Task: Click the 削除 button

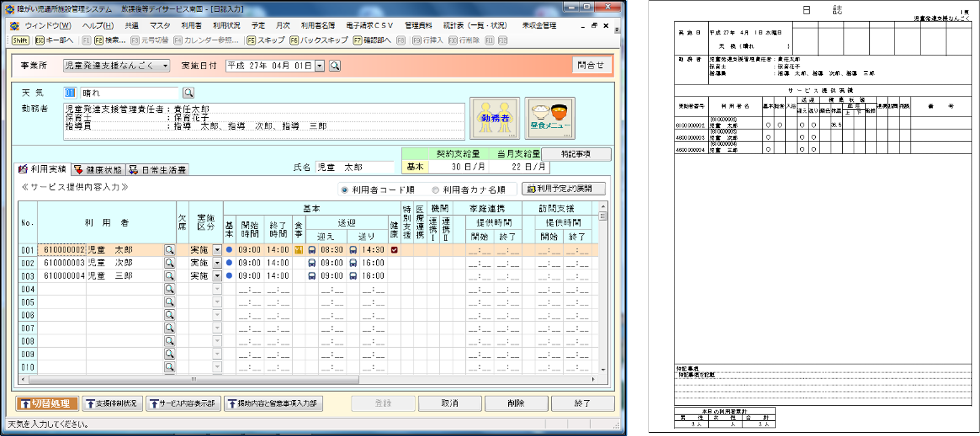Action: click(516, 403)
